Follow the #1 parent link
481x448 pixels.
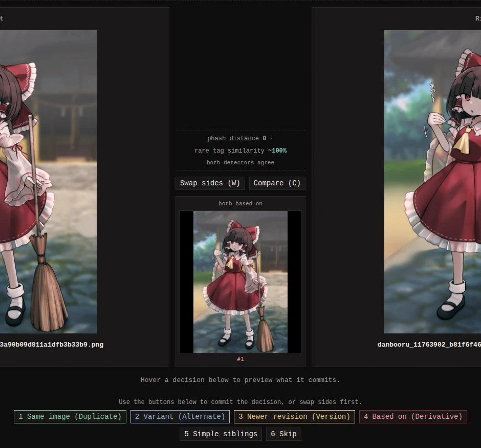(x=240, y=359)
